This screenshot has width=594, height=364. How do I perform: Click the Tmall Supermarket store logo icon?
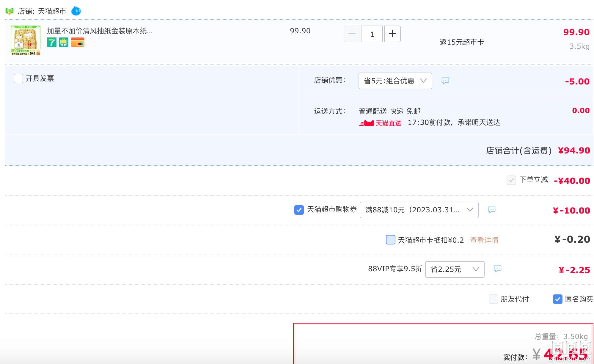coord(10,11)
